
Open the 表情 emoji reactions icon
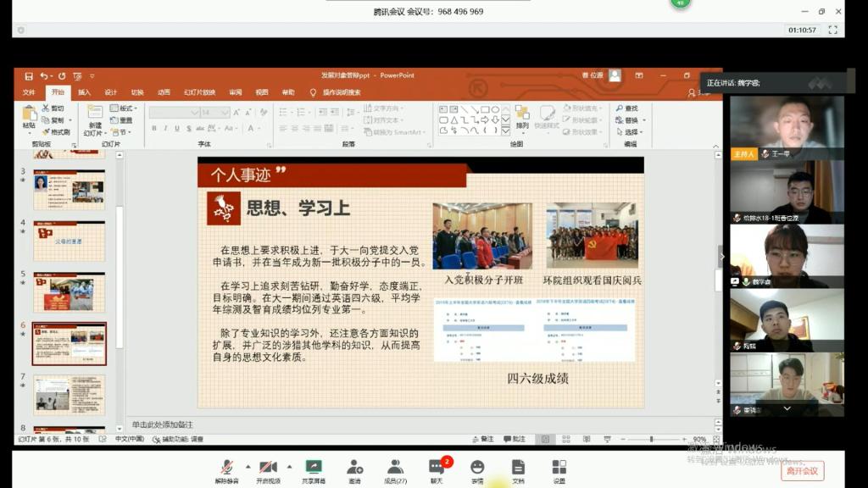(x=477, y=468)
